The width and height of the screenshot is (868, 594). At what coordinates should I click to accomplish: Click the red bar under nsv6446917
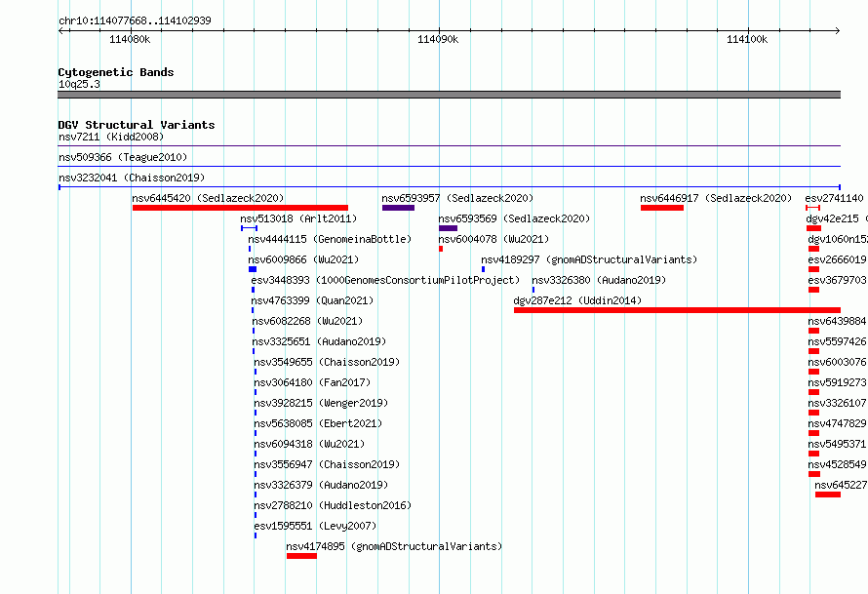662,208
